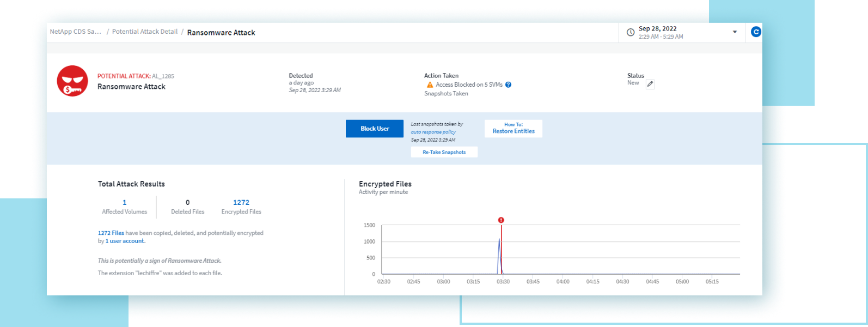Click the blue encrypted files spike on chart

click(499, 251)
